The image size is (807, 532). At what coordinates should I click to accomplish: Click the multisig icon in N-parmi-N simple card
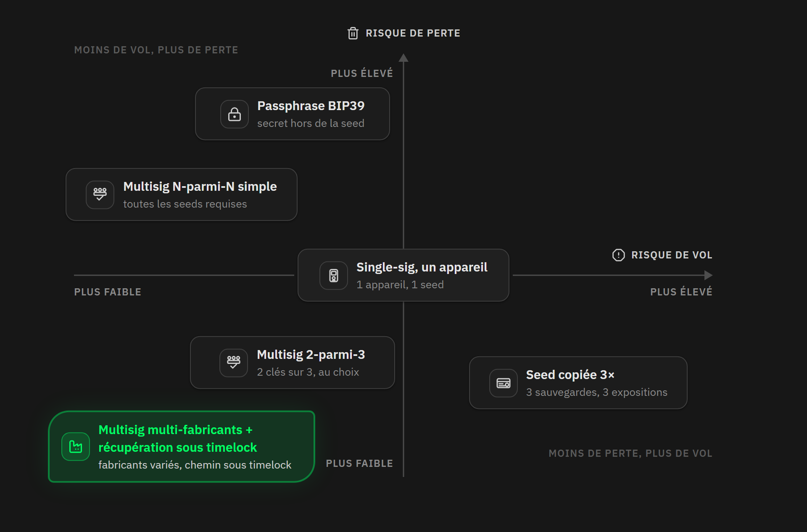point(100,195)
